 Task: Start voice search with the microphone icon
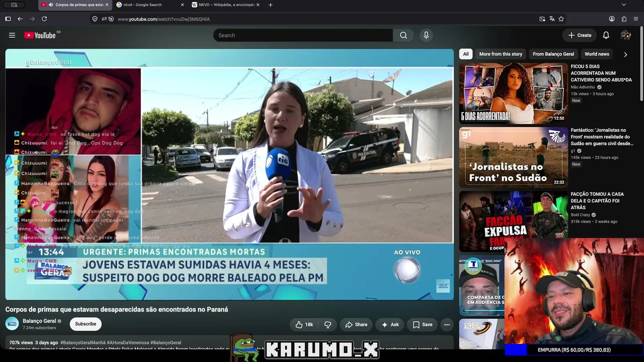click(426, 35)
